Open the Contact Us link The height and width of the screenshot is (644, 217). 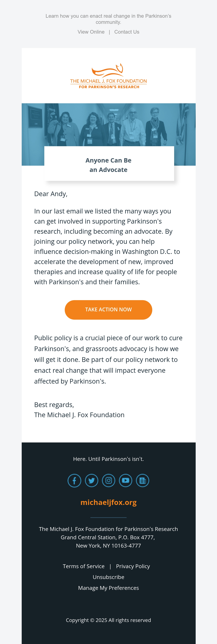coord(127,32)
